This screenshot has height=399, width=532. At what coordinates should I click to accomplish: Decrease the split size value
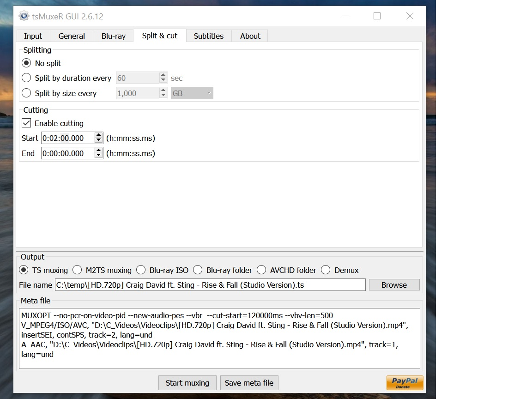tap(163, 96)
